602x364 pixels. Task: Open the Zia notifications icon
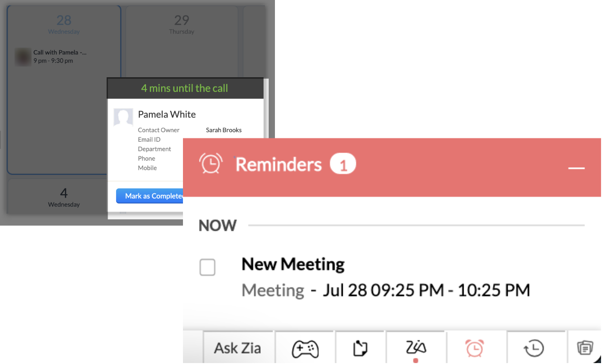tap(416, 348)
